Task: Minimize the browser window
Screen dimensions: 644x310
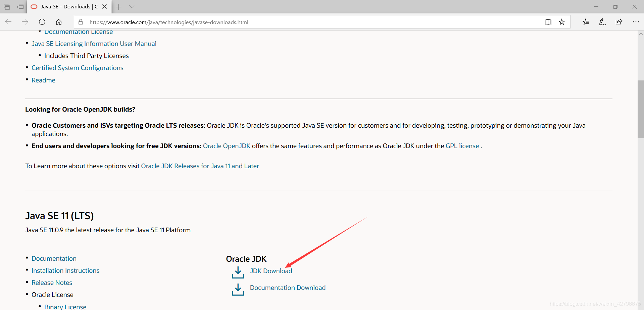Action: coord(596,7)
